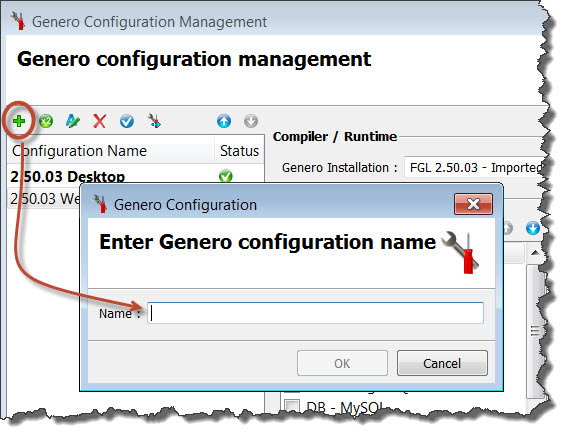Duplicate configuration using the x2 icon

[46, 121]
